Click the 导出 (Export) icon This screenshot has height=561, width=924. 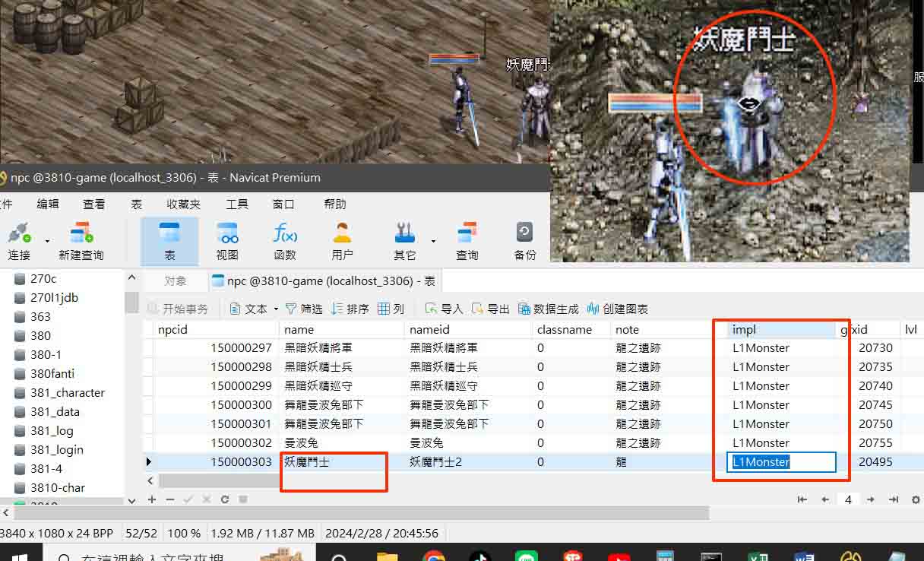[x=478, y=309]
